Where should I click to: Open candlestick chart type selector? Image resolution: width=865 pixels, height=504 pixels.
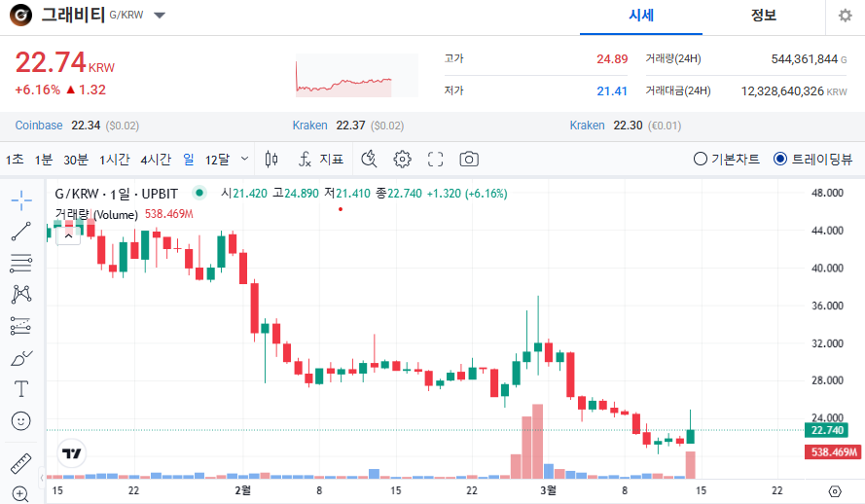[270, 160]
